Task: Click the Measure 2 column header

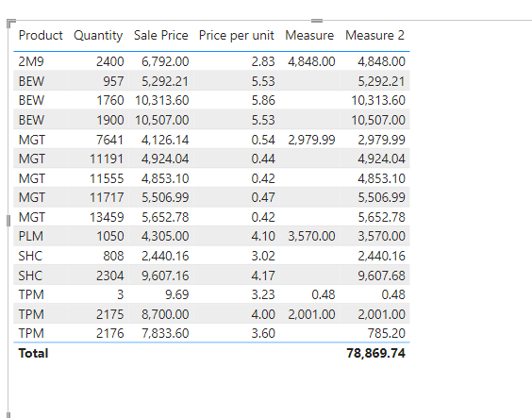Action: 374,35
